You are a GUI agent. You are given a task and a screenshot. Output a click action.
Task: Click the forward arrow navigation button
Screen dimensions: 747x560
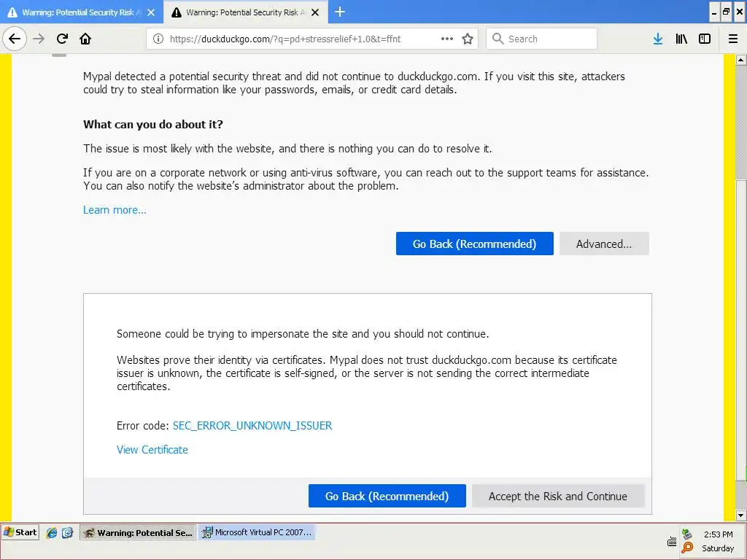pos(39,39)
